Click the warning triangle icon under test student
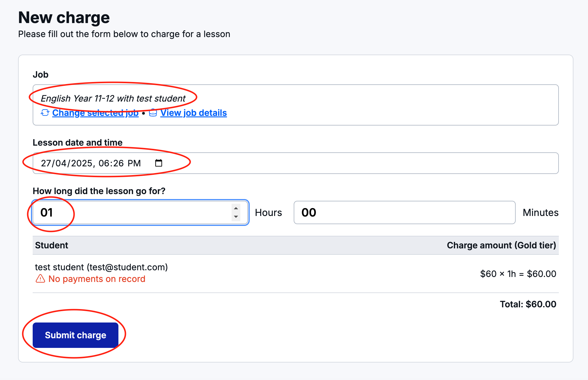The image size is (588, 380). [40, 279]
